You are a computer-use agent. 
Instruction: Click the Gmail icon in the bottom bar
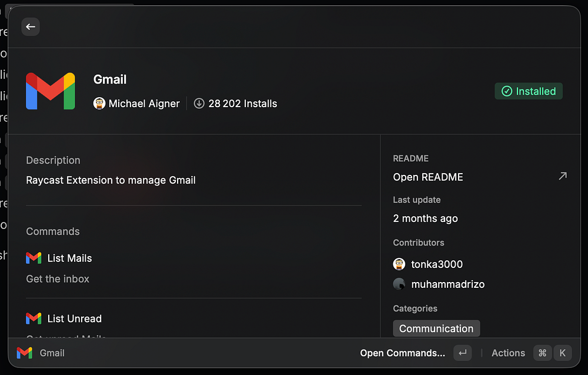(x=24, y=353)
